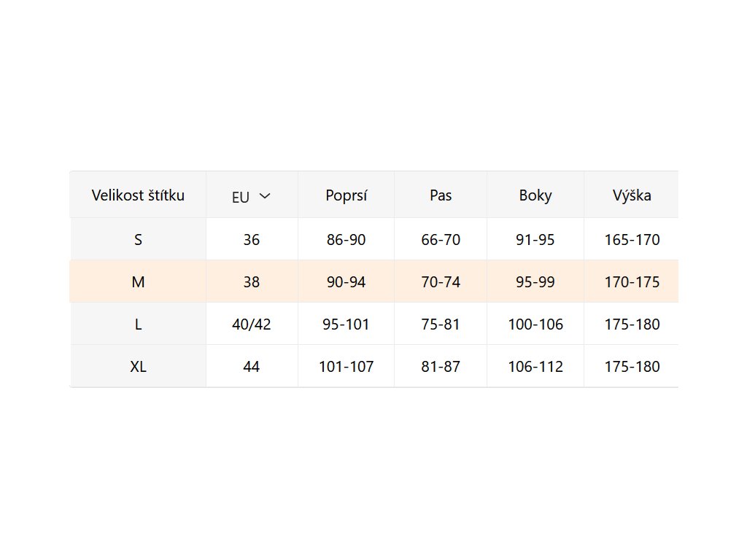
Task: Click the Velikost štítku column header
Action: tap(138, 195)
